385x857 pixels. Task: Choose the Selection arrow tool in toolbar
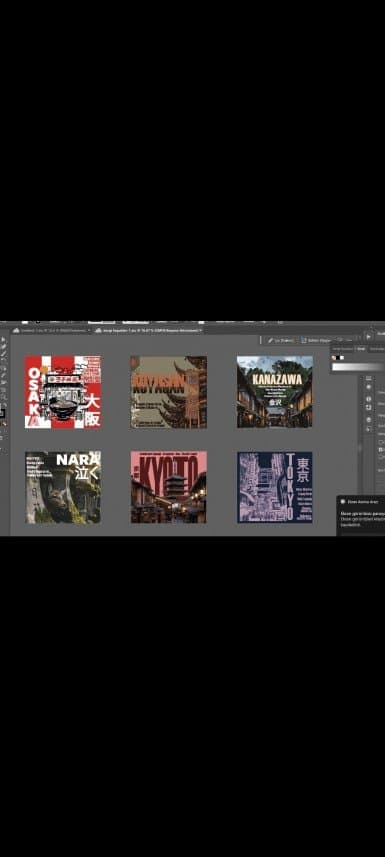pyautogui.click(x=4, y=339)
